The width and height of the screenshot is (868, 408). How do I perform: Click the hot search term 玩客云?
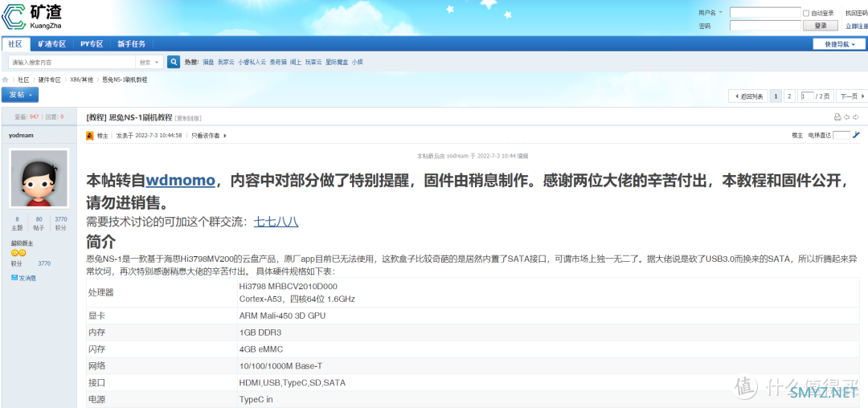click(x=313, y=62)
